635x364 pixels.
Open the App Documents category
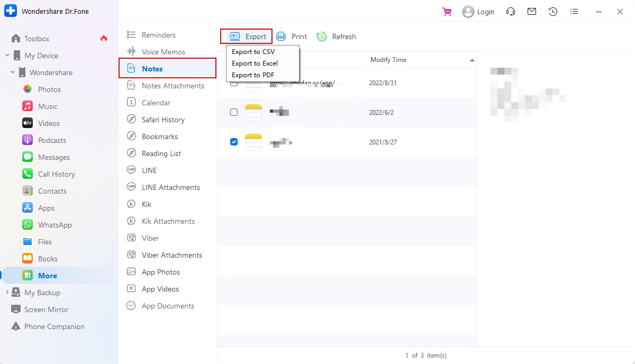tap(168, 306)
